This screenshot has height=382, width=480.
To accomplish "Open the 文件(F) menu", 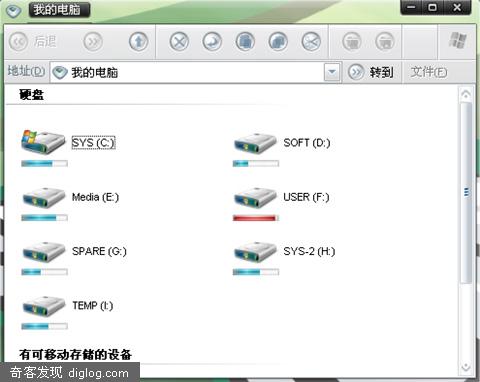I will click(x=429, y=72).
